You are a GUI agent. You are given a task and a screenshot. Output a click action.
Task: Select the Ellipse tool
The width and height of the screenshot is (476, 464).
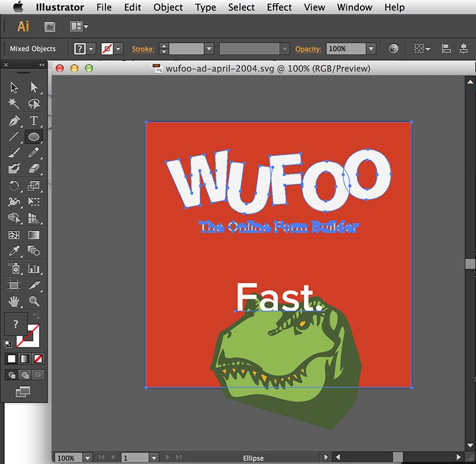click(34, 137)
